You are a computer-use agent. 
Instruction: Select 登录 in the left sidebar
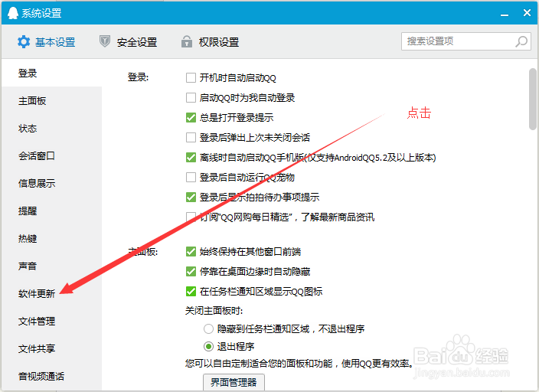point(28,73)
